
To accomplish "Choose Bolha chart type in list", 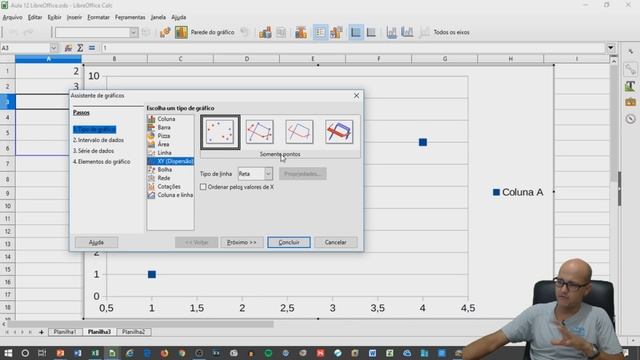I will point(164,169).
